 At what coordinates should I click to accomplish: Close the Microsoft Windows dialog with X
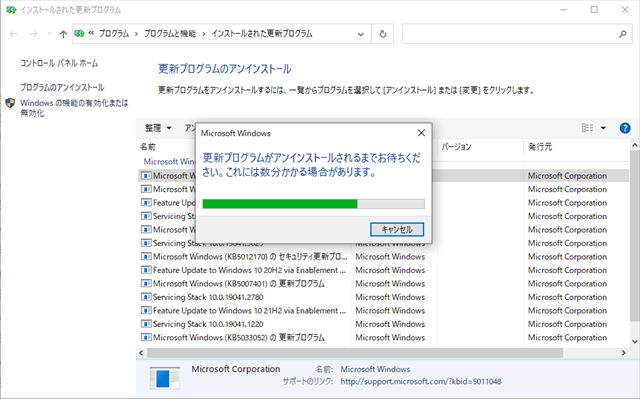[x=421, y=133]
